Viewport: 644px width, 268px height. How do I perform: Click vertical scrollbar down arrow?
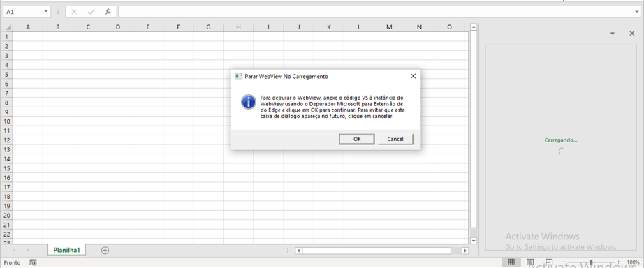point(474,241)
